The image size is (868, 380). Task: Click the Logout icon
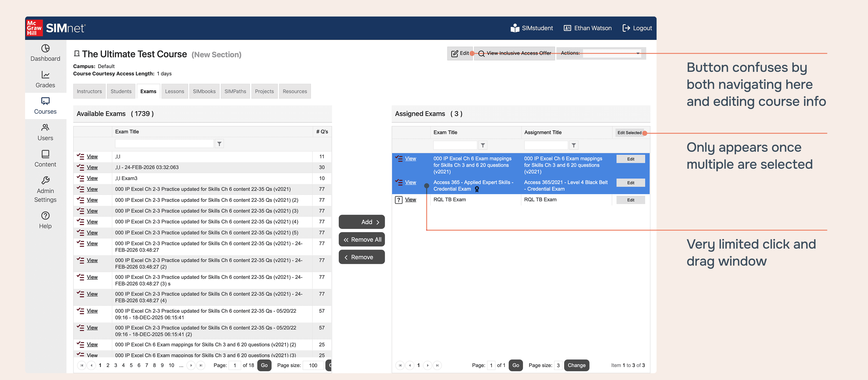(626, 28)
